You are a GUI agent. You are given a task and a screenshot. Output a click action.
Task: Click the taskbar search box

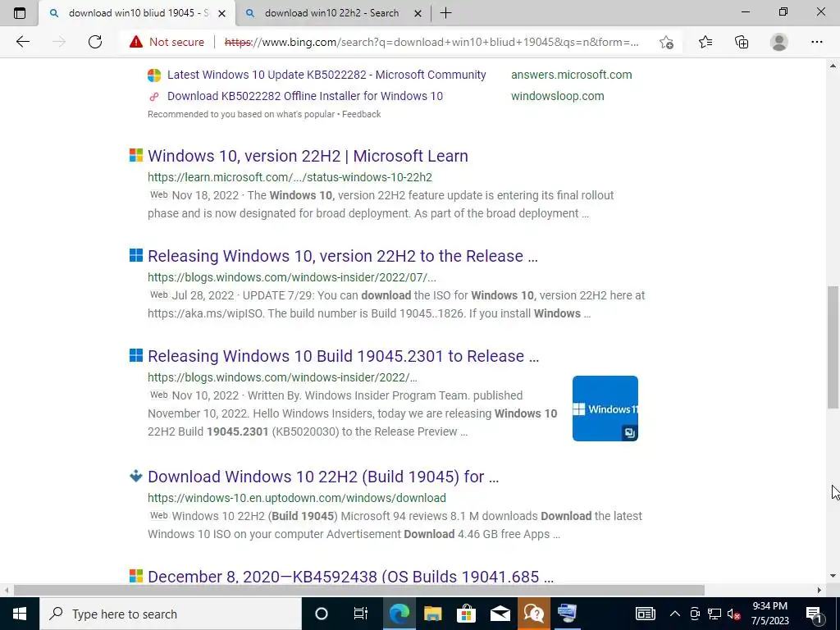click(171, 614)
